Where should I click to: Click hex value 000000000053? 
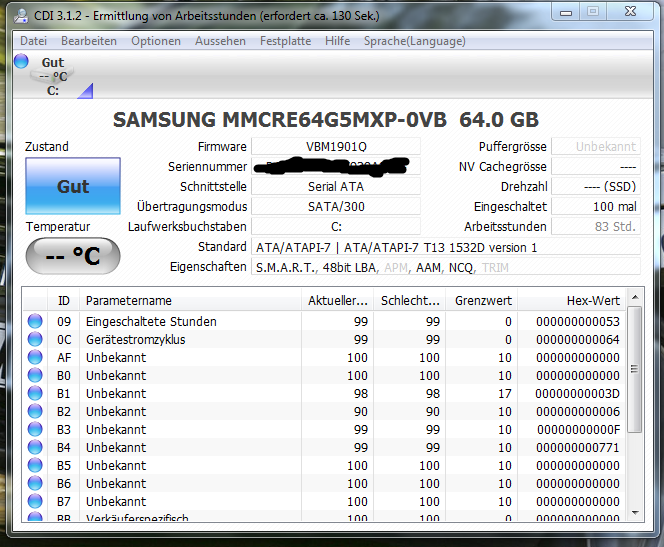578,322
